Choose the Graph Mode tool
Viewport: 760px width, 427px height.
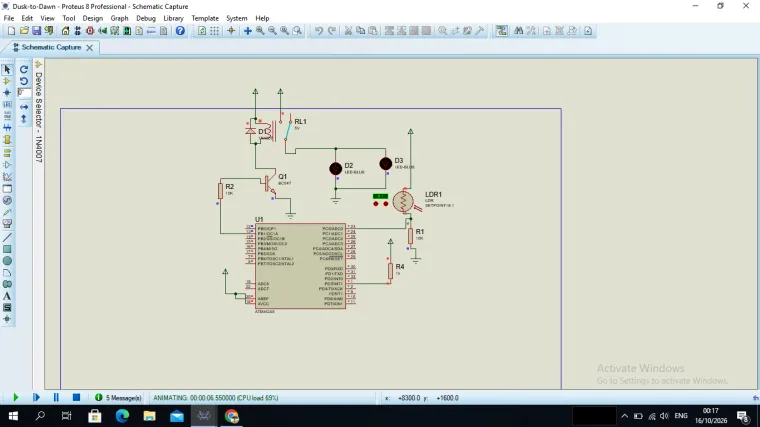[7, 177]
